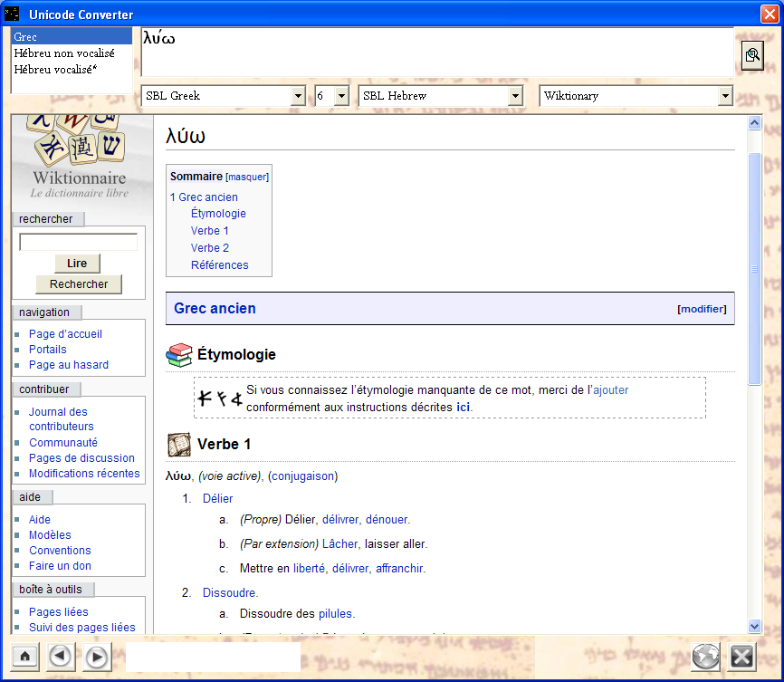Navigate forward with the right arrow button
The image size is (784, 682).
[97, 657]
